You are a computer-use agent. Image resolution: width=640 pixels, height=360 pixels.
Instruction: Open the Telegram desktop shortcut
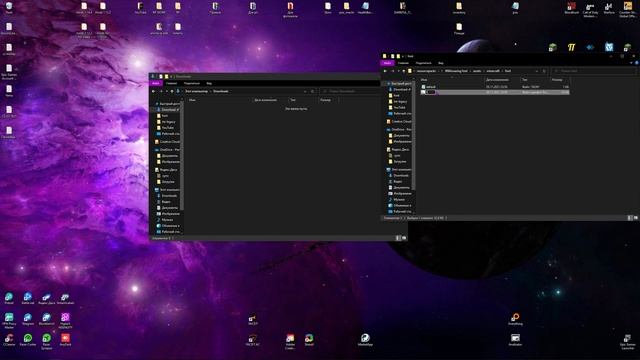(27, 319)
